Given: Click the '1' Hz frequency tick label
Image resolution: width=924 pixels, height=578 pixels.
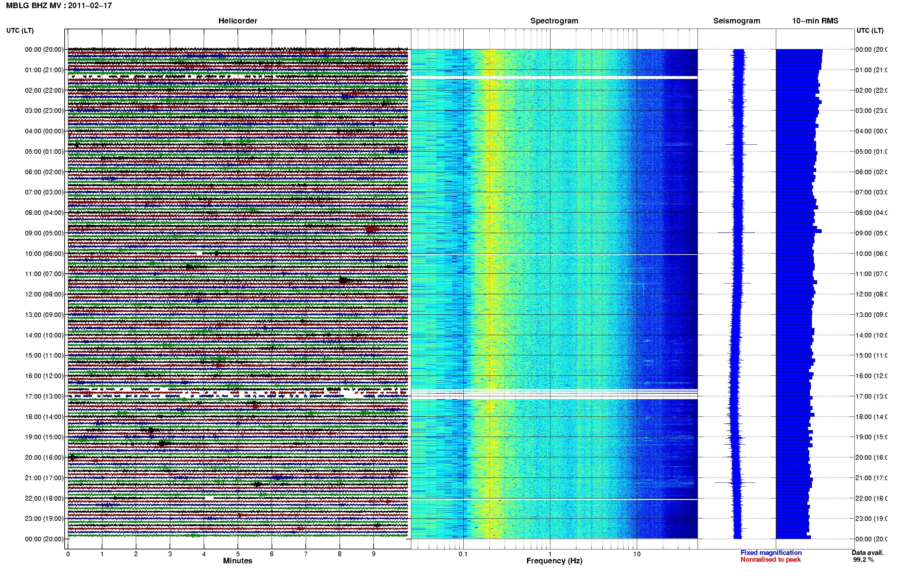Looking at the screenshot, I should coord(550,554).
